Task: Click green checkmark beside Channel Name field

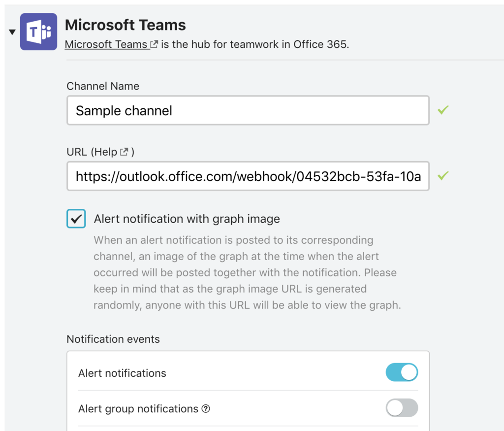Action: coord(443,110)
